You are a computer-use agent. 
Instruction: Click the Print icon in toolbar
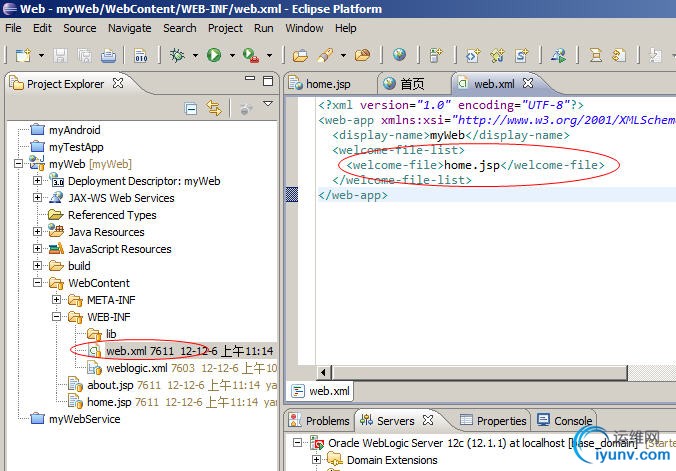click(108, 55)
